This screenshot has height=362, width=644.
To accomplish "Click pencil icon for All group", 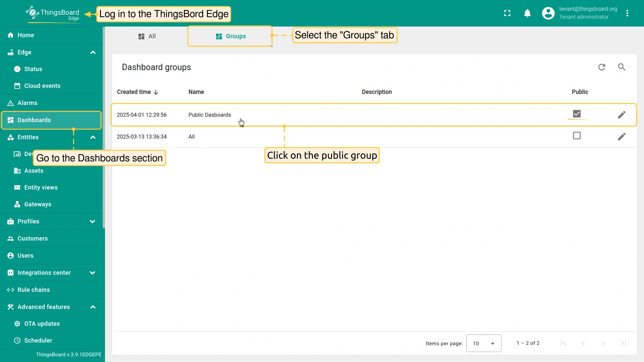I will pos(622,137).
